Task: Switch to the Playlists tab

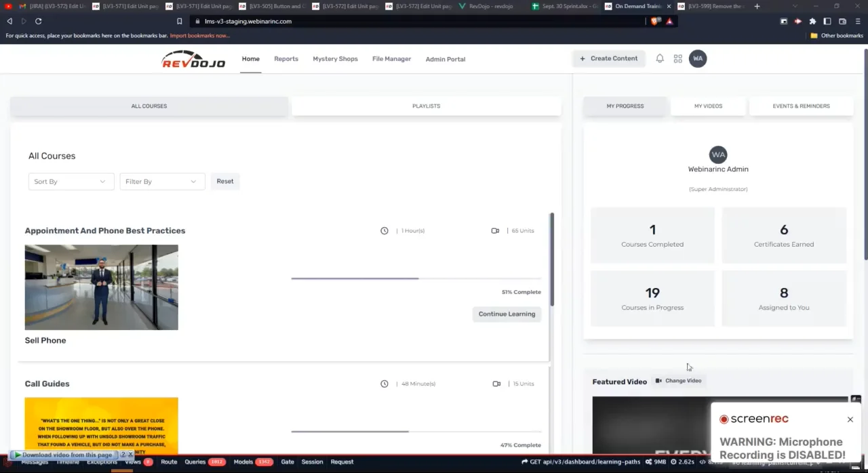Action: (426, 106)
